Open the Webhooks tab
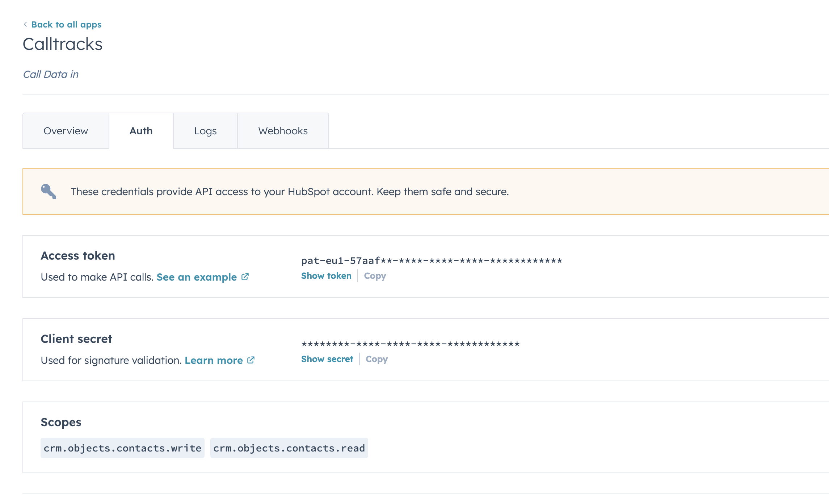Viewport: 829px width, 504px height. coord(283,131)
